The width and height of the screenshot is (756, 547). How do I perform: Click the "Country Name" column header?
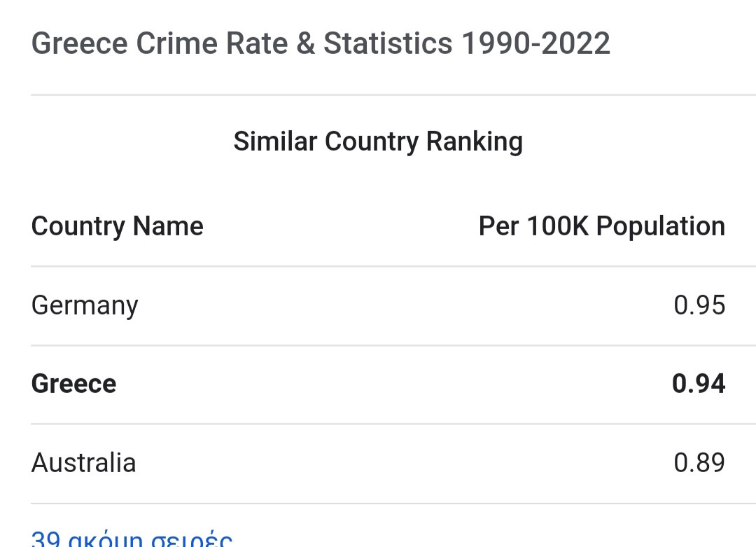(x=117, y=226)
